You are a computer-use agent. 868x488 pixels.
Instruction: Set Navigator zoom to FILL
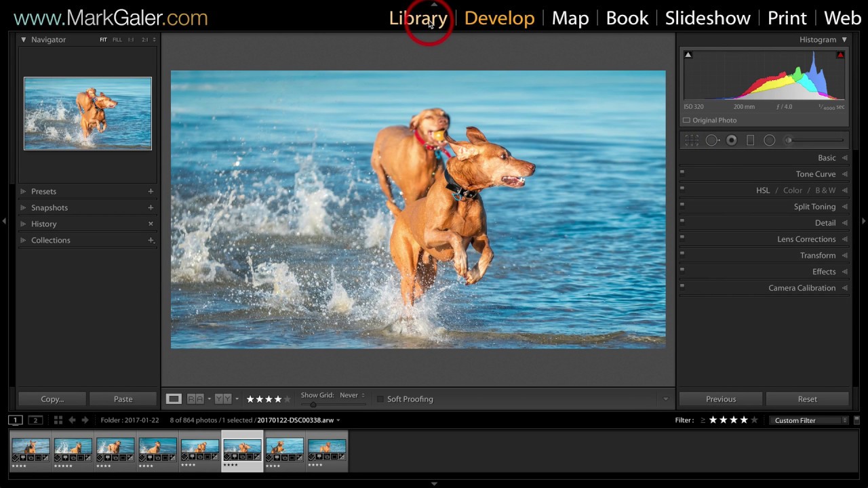tap(117, 40)
